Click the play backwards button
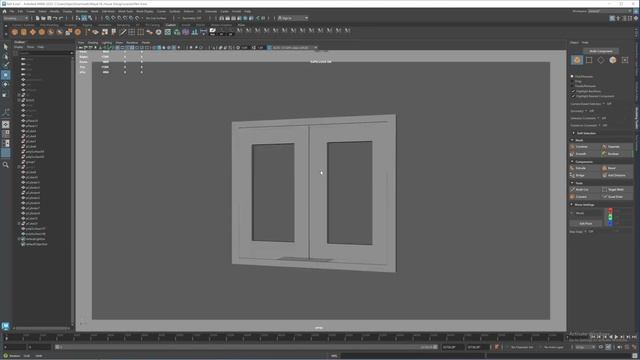640x360 pixels. pos(611,337)
